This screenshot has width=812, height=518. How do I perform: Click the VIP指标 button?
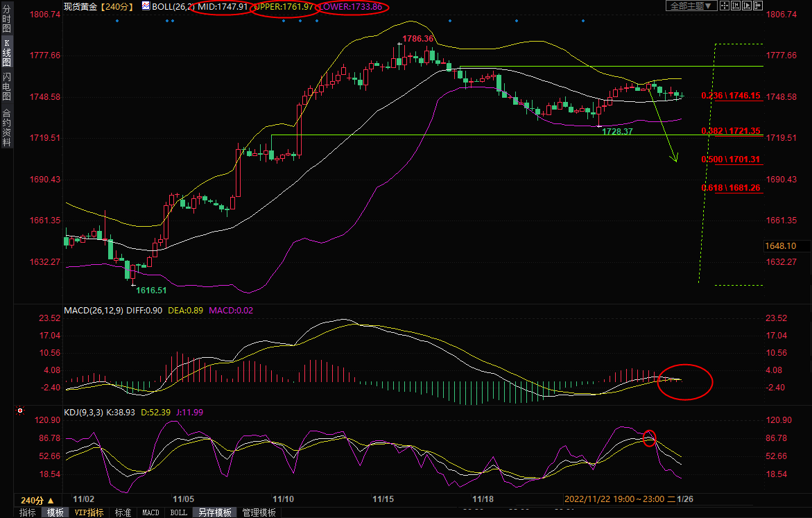click(x=89, y=512)
